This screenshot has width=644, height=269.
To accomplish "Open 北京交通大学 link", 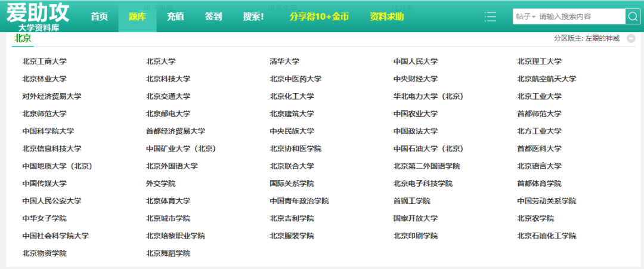I will [x=168, y=97].
